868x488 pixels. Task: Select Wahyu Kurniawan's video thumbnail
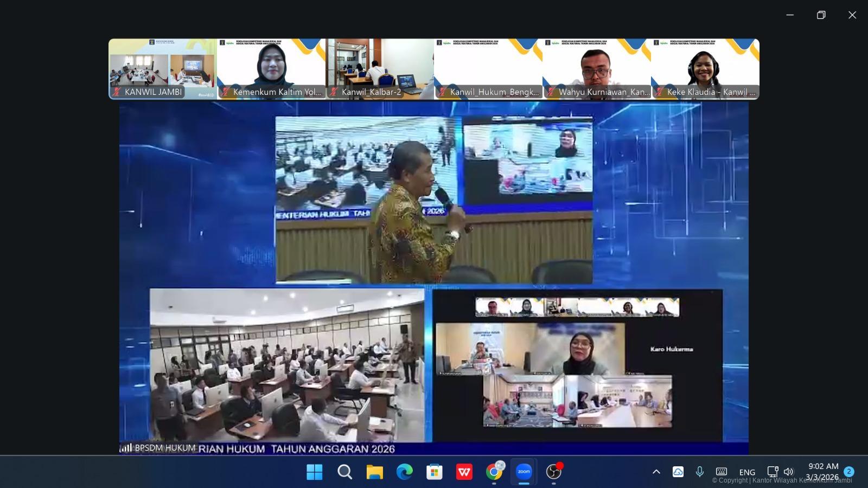pos(597,68)
